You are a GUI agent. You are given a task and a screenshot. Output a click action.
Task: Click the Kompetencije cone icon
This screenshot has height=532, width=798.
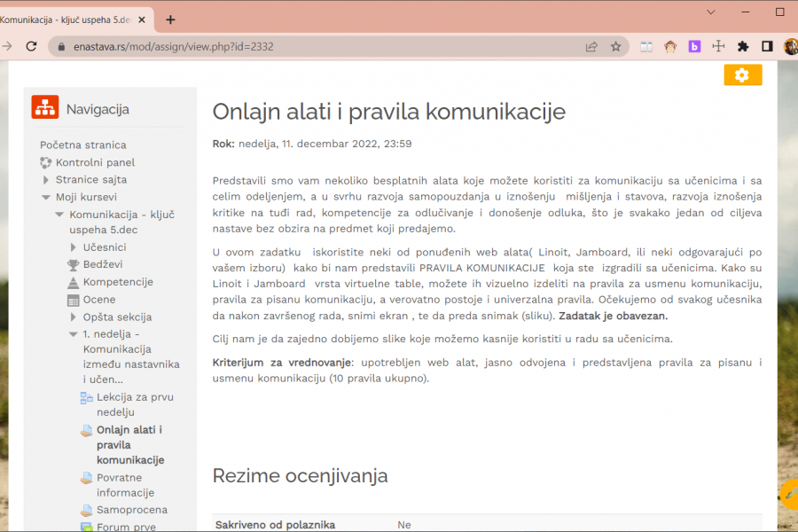coord(74,282)
